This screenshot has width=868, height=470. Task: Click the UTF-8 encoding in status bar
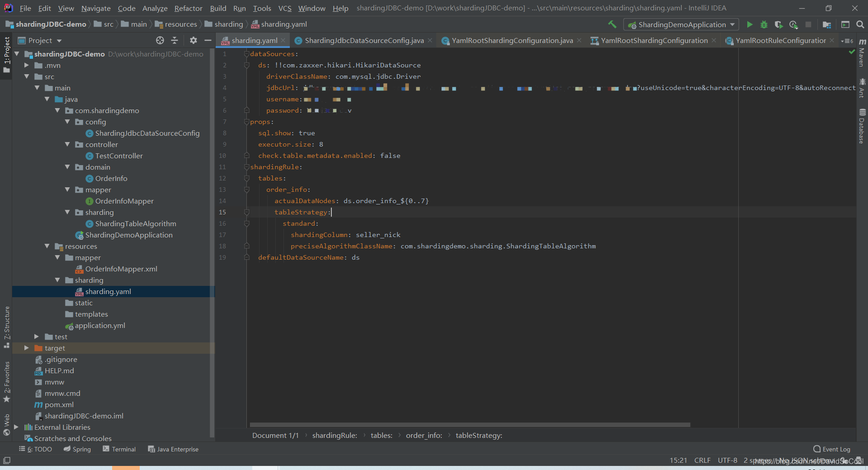(727, 461)
